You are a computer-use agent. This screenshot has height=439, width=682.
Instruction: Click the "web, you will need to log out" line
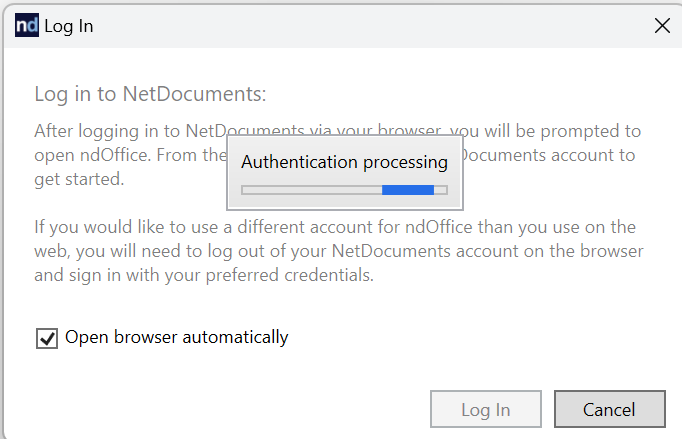339,251
